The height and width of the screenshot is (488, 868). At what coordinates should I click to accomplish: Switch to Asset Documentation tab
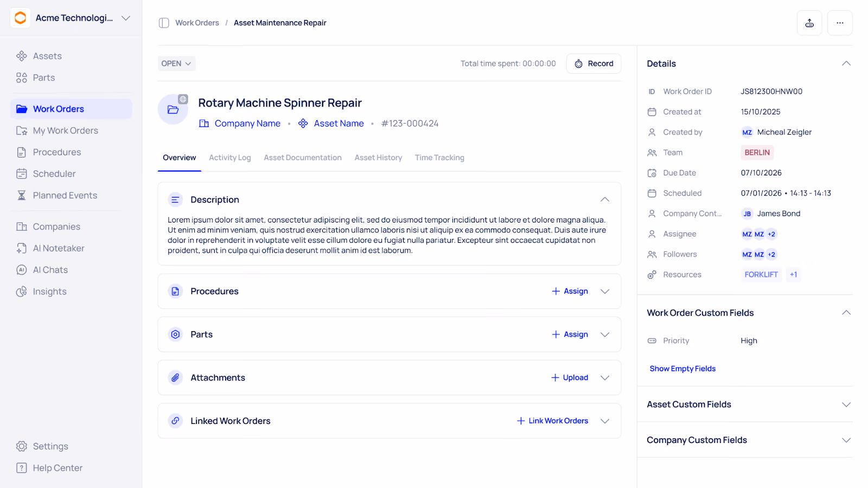(303, 157)
